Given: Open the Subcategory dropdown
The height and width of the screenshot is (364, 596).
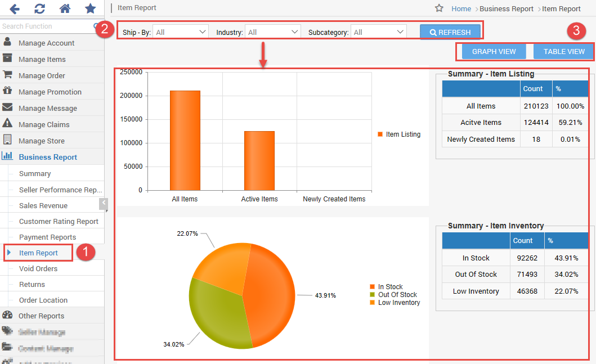Looking at the screenshot, I should pyautogui.click(x=378, y=33).
